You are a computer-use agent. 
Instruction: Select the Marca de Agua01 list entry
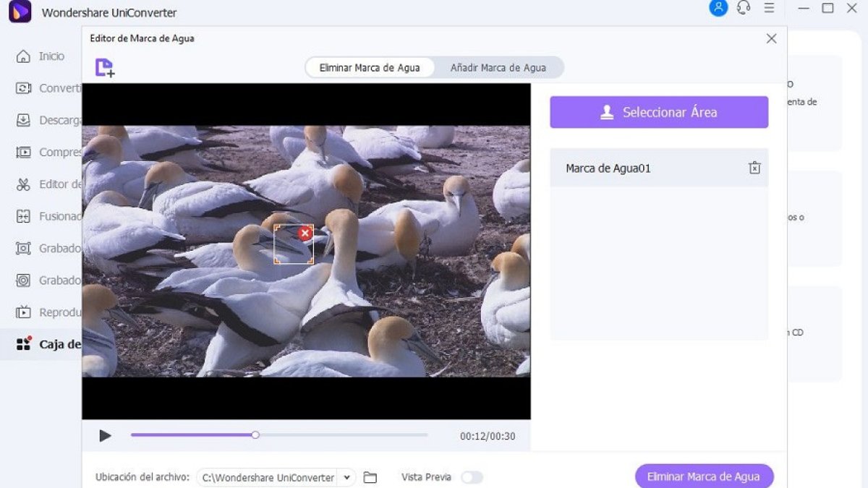(x=659, y=168)
